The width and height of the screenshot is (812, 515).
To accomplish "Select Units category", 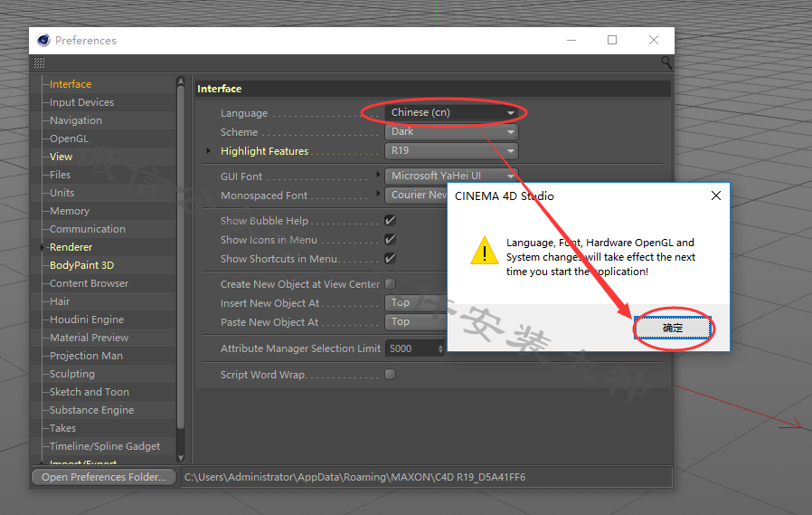I will pos(61,193).
